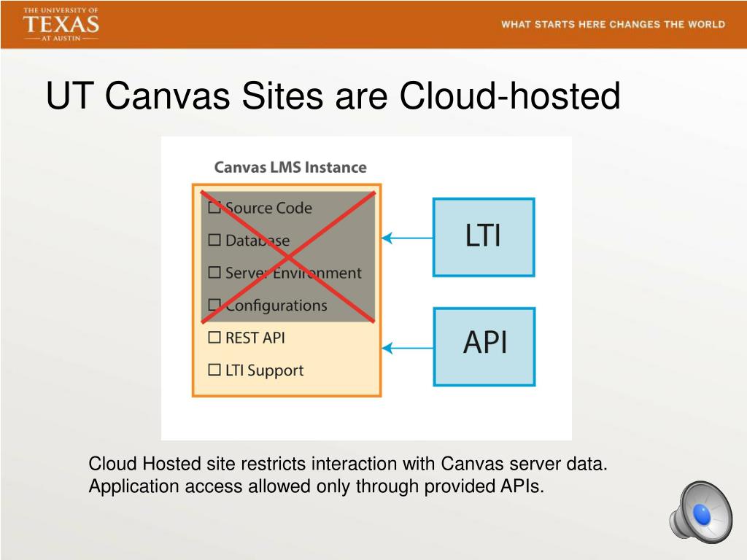Click the 'Application access allowed only' sentence
This screenshot has width=747, height=560.
pyautogui.click(x=317, y=486)
